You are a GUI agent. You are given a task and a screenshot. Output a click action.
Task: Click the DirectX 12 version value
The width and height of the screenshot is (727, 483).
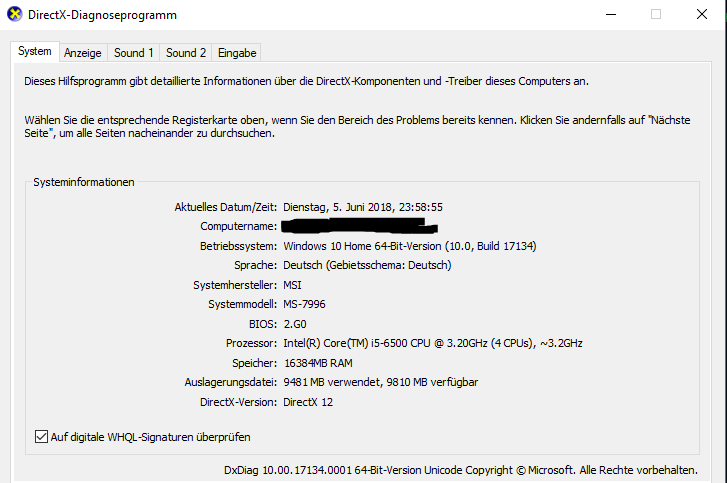click(308, 402)
